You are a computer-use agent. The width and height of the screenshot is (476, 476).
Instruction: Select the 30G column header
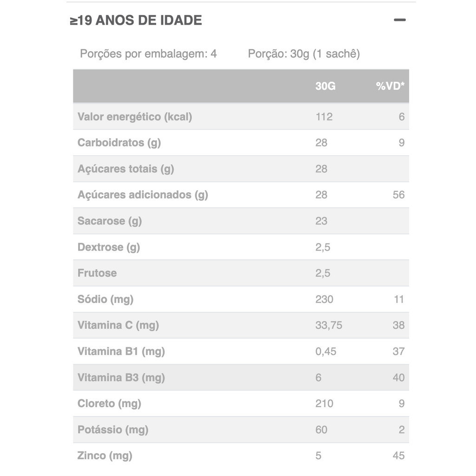[325, 86]
